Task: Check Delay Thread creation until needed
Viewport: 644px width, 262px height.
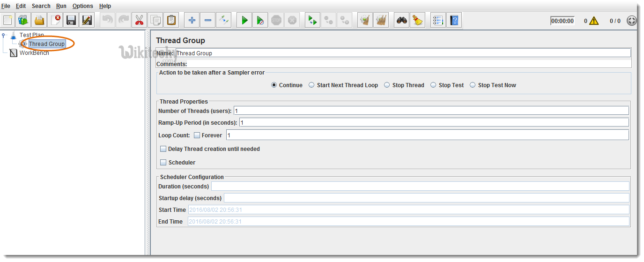Action: point(163,149)
